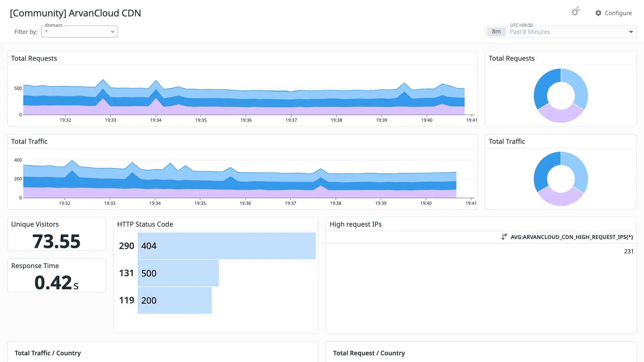Select the 404 status code bar

(x=227, y=246)
